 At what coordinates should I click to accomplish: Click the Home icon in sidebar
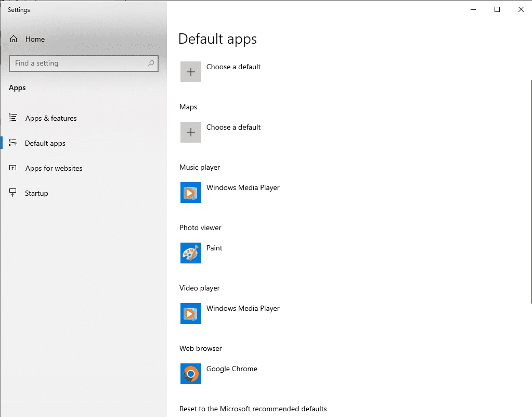coord(14,39)
